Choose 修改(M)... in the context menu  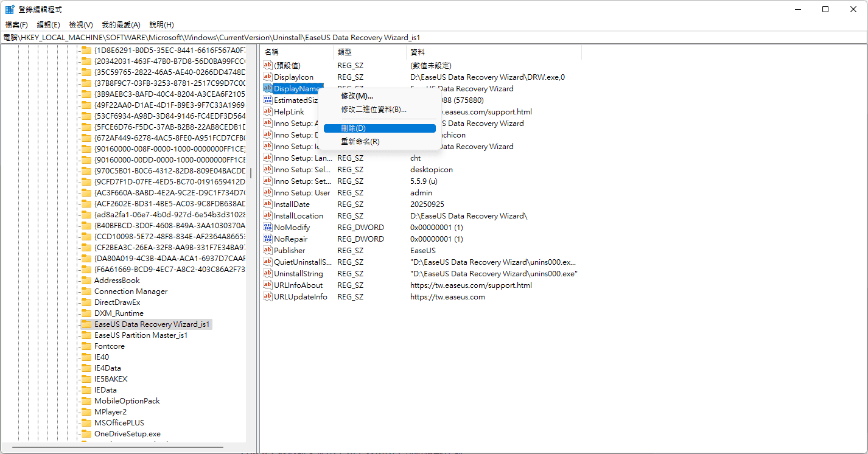click(357, 96)
